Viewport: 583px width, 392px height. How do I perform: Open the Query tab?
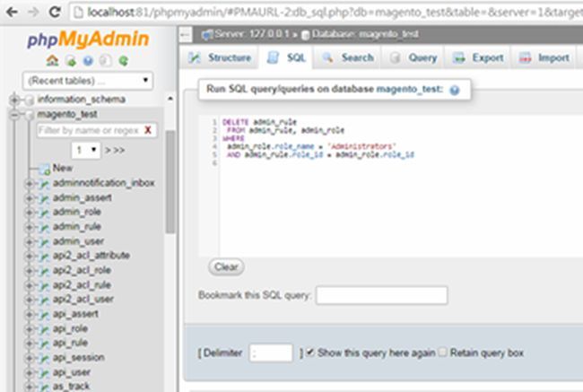point(413,57)
